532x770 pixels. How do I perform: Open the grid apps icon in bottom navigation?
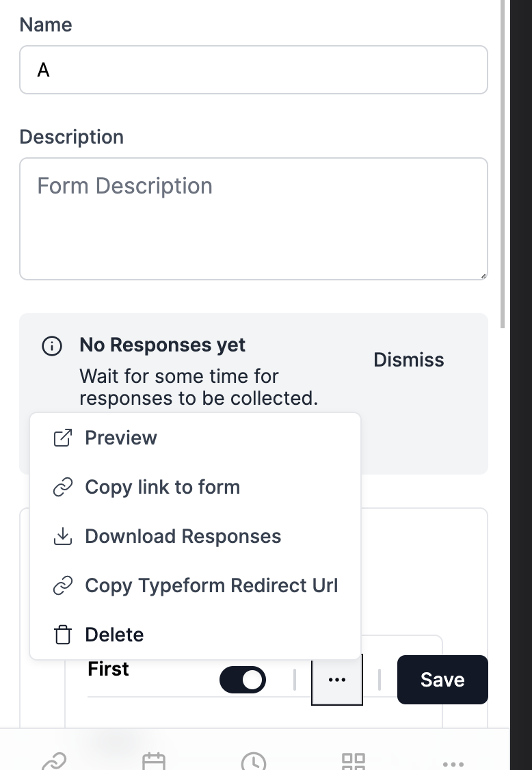(x=354, y=762)
